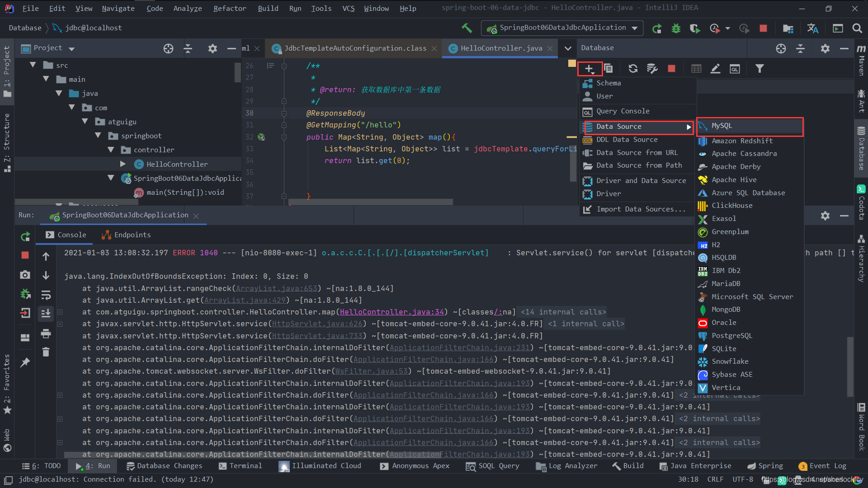
Task: Click the Refresh icon in the Database toolbar
Action: click(x=633, y=69)
